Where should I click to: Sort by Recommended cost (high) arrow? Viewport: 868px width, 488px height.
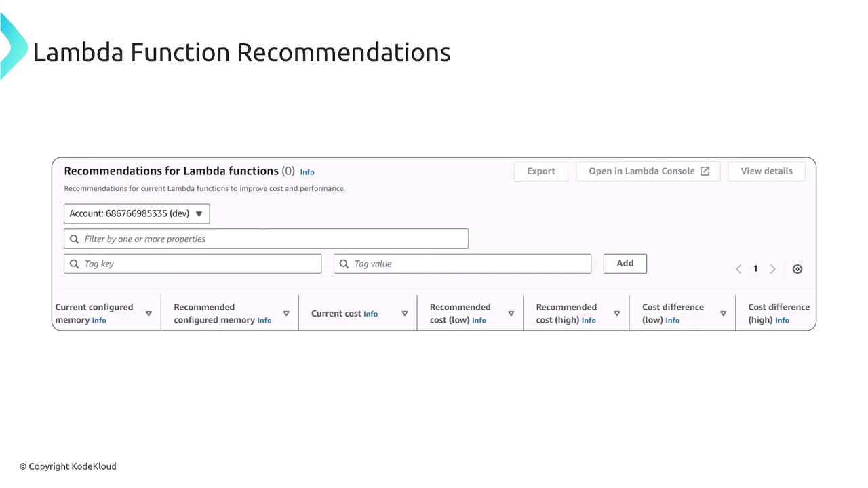click(x=617, y=314)
